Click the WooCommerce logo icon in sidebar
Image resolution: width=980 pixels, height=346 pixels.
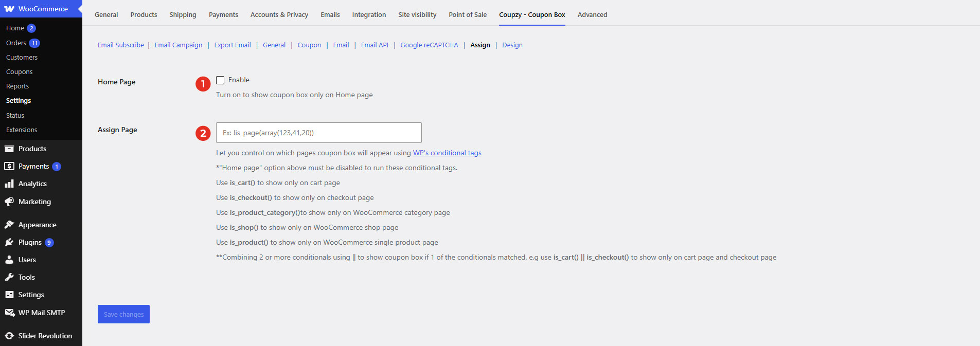[9, 9]
